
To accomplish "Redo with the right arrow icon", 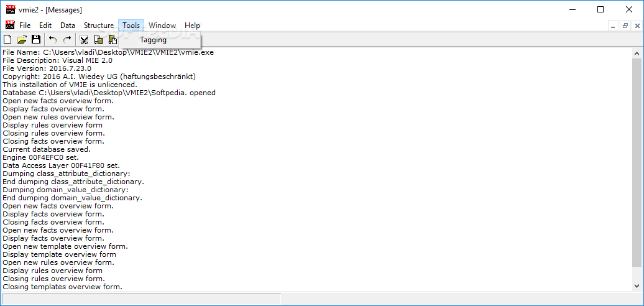I will point(67,39).
